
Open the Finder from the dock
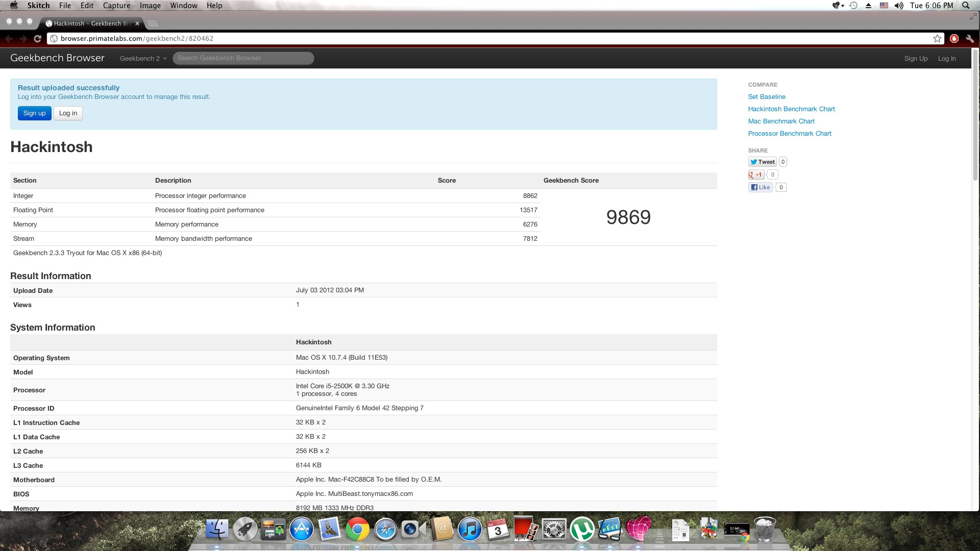217,529
